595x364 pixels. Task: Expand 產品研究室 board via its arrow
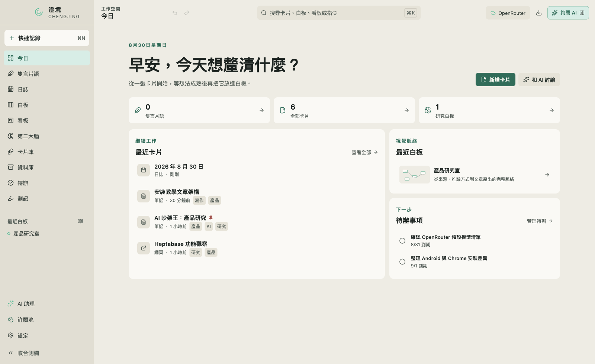[547, 175]
